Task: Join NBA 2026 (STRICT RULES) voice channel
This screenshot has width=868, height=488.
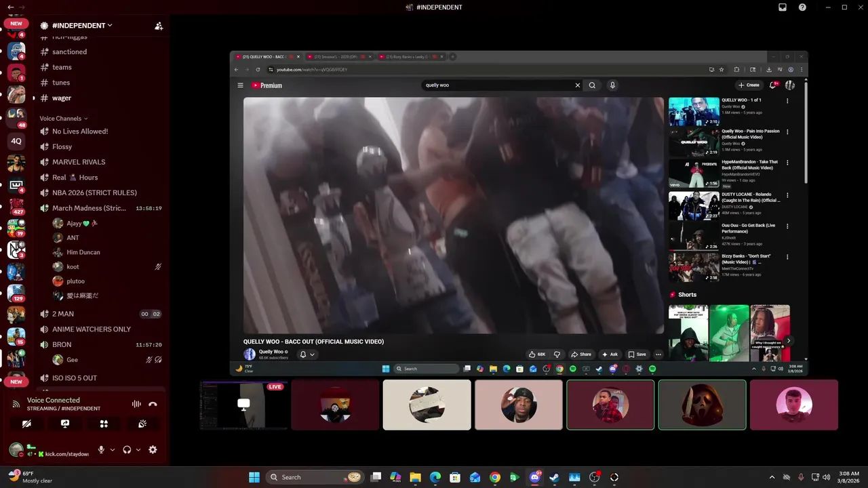Action: point(94,193)
